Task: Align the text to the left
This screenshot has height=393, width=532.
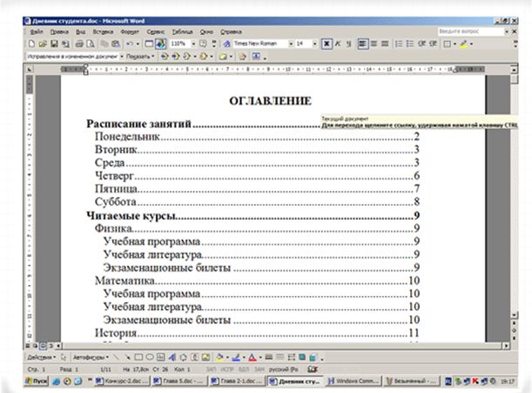Action: point(363,44)
